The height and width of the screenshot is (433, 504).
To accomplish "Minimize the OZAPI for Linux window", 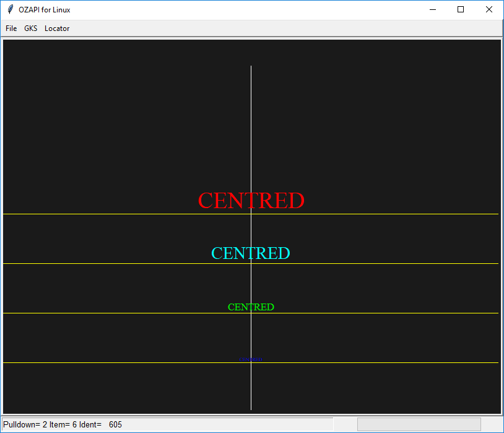I will coord(433,10).
